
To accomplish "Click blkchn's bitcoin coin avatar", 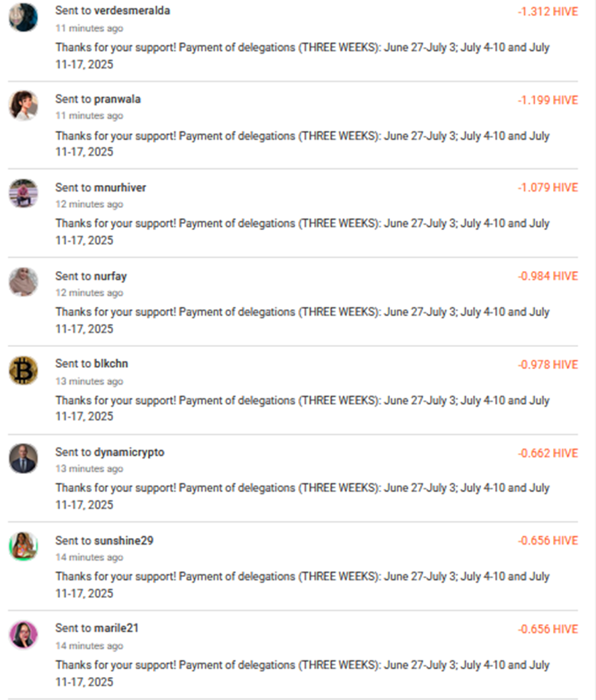I will (x=24, y=371).
